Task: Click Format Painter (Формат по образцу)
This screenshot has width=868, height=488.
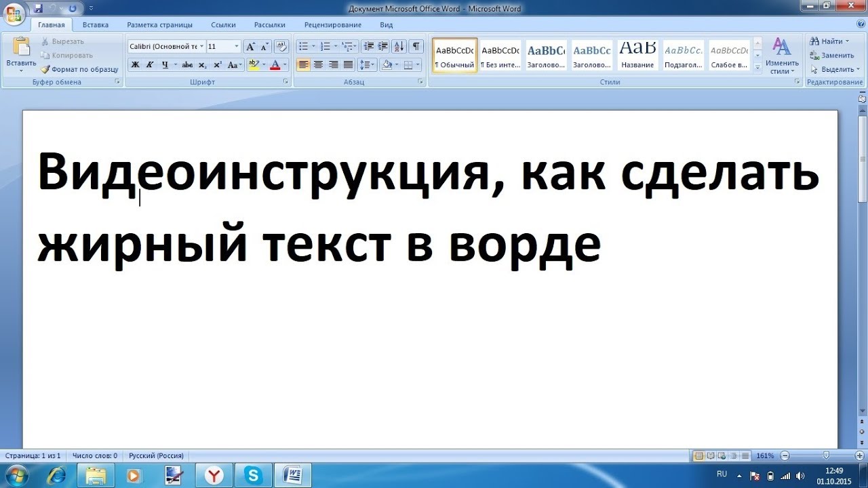Action: pyautogui.click(x=79, y=69)
